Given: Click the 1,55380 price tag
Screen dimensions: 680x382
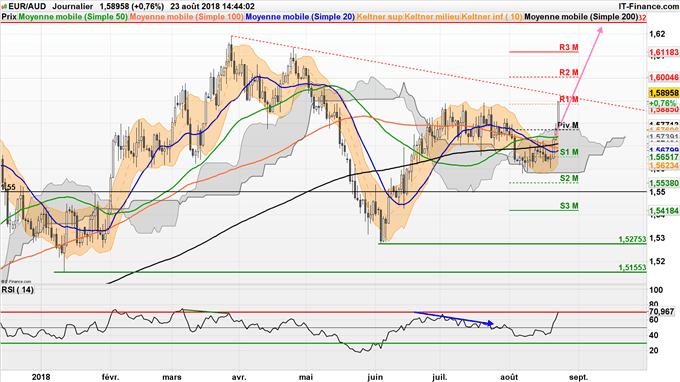Looking at the screenshot, I should 664,183.
